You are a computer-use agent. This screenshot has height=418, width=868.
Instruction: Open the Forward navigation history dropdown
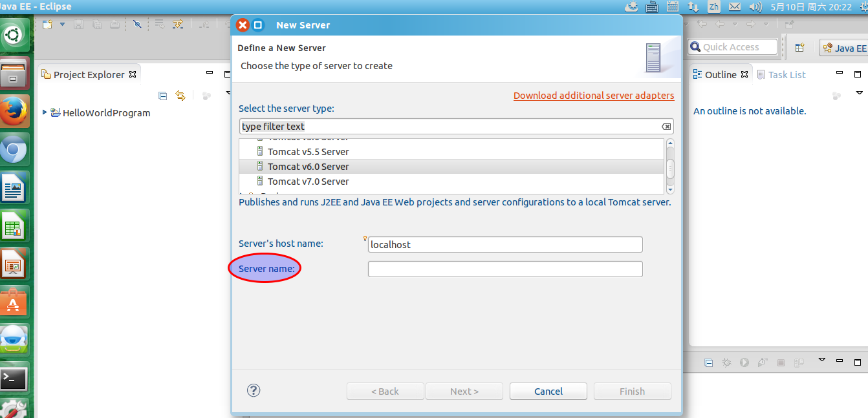[766, 25]
